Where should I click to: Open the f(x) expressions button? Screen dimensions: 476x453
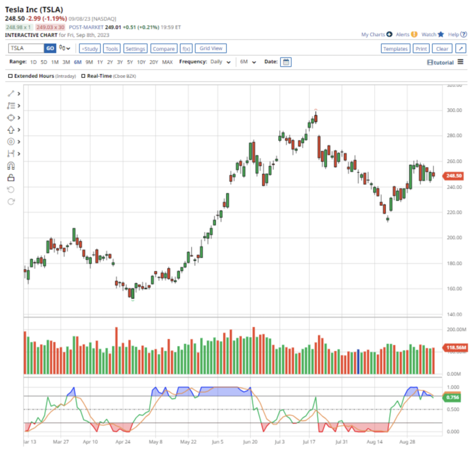tap(186, 48)
